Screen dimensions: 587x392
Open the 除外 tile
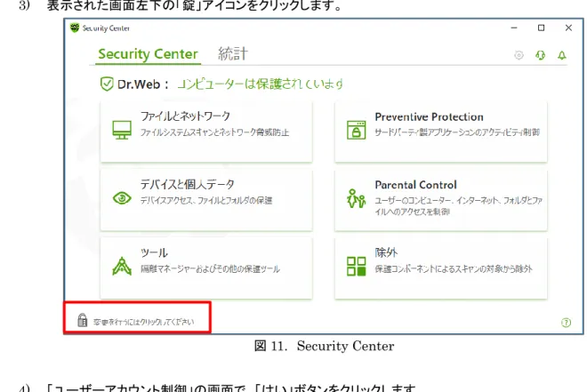point(440,268)
